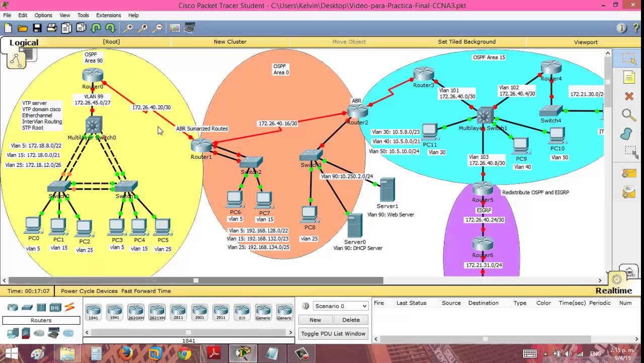Click the [Root] navigation button
This screenshot has height=363, width=644.
tap(111, 42)
